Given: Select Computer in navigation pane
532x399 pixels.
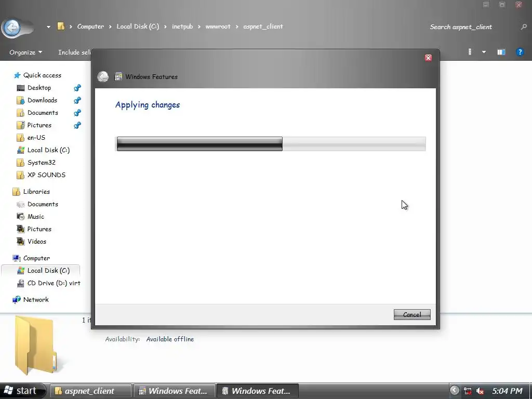Looking at the screenshot, I should (36, 258).
